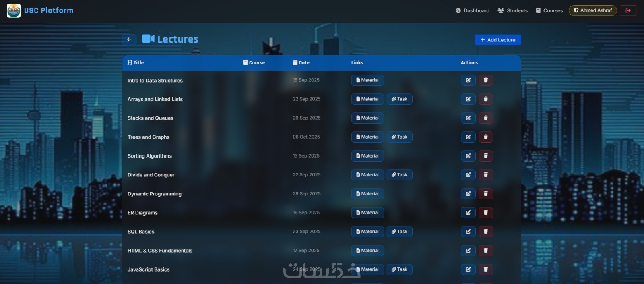This screenshot has width=644, height=284.
Task: Open Material for HTML & CSS Fundamentals
Action: tap(367, 251)
